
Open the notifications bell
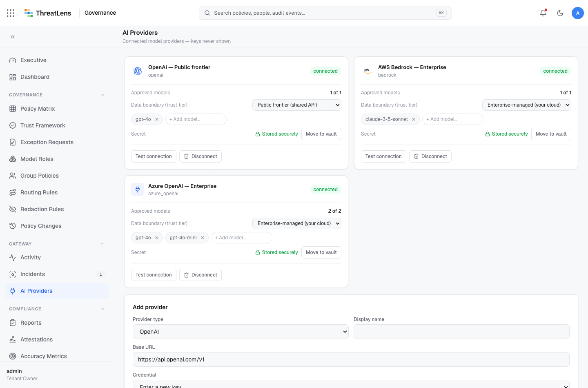(x=543, y=13)
